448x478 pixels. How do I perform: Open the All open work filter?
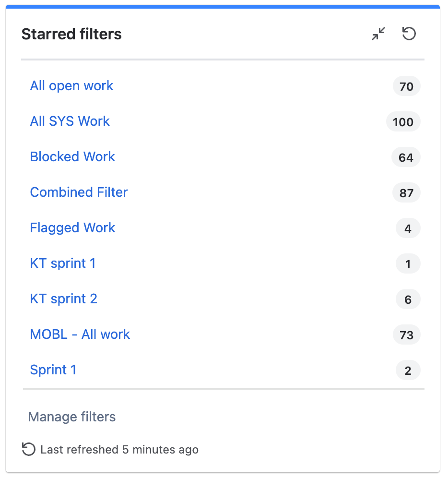point(71,86)
